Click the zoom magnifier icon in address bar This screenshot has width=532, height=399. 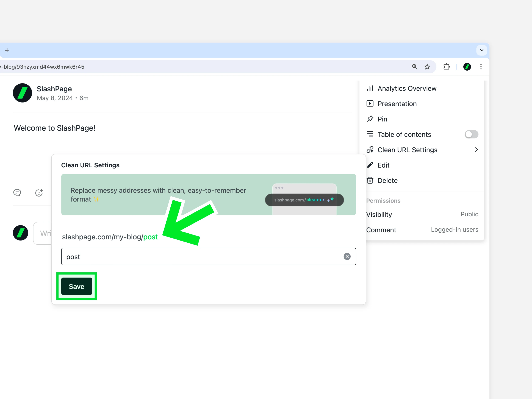[415, 67]
